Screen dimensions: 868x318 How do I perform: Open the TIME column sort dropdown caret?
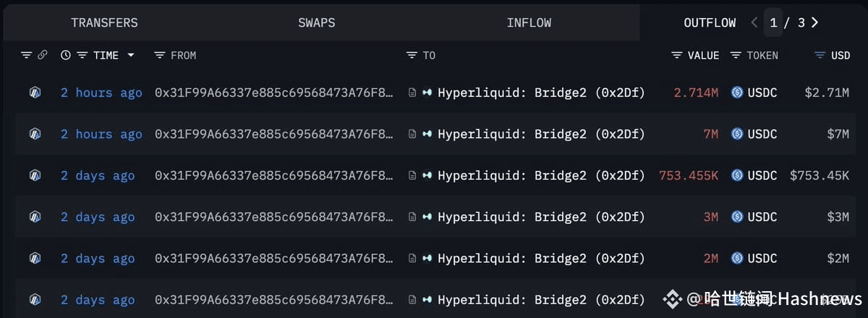click(x=131, y=55)
